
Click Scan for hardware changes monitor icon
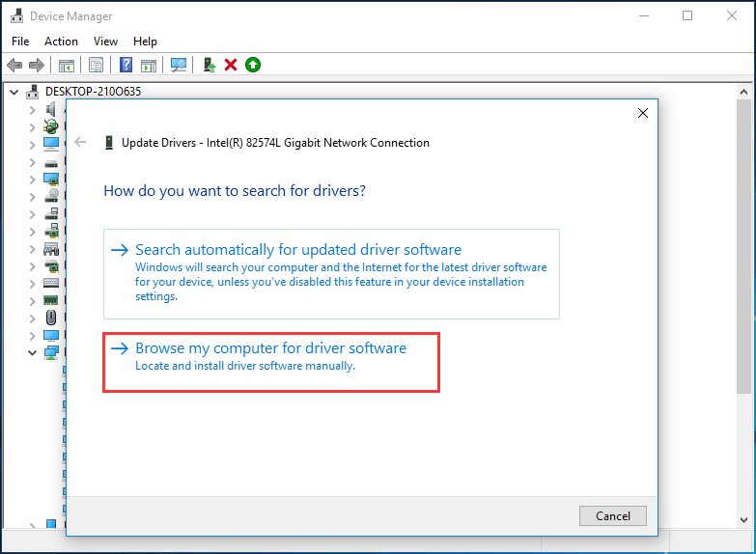pyautogui.click(x=179, y=65)
